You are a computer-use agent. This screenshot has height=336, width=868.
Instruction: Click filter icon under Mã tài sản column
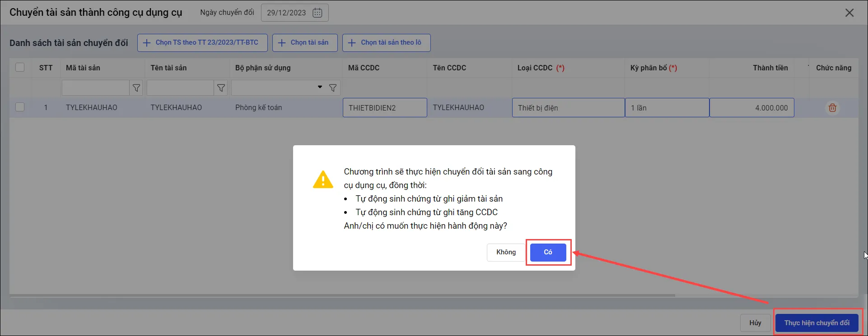(x=136, y=88)
